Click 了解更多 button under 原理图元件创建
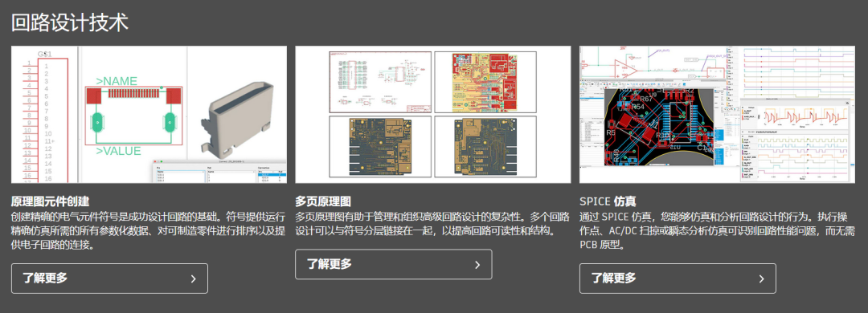The width and height of the screenshot is (868, 313). (x=109, y=278)
